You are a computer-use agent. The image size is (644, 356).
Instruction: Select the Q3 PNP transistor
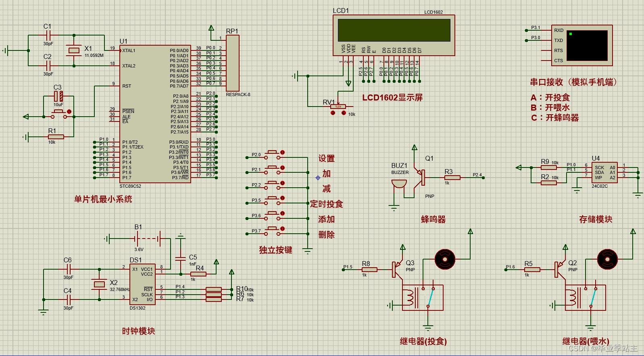[397, 270]
